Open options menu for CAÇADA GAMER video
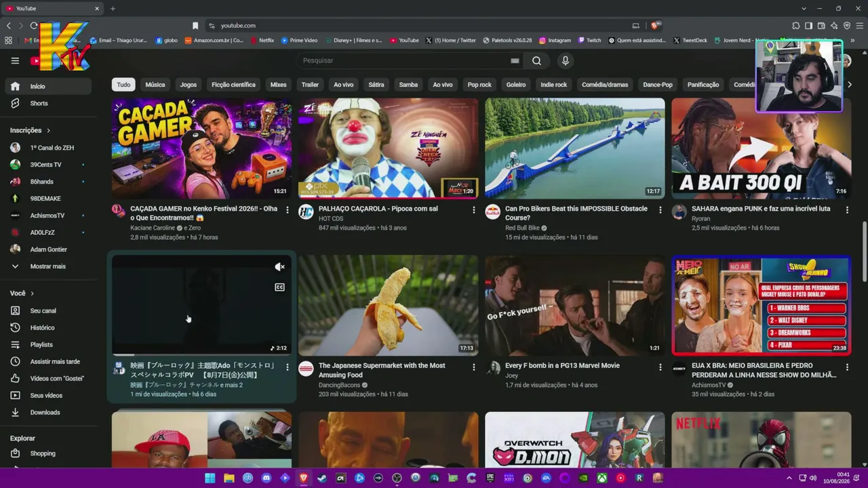The height and width of the screenshot is (488, 868). 287,210
